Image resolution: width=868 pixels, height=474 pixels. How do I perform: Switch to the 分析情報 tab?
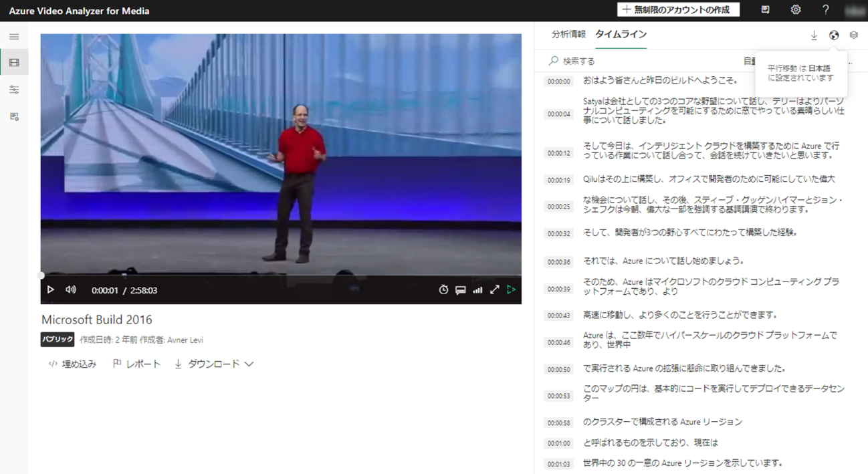[x=568, y=35]
